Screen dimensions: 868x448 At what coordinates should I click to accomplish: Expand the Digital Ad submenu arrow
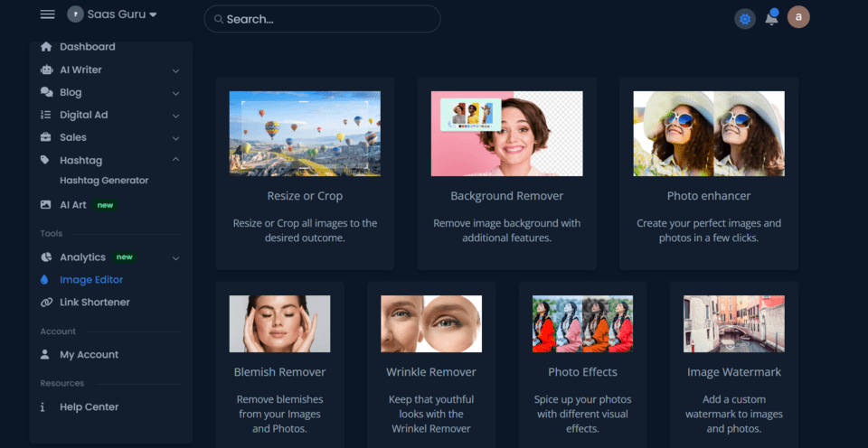tap(175, 116)
